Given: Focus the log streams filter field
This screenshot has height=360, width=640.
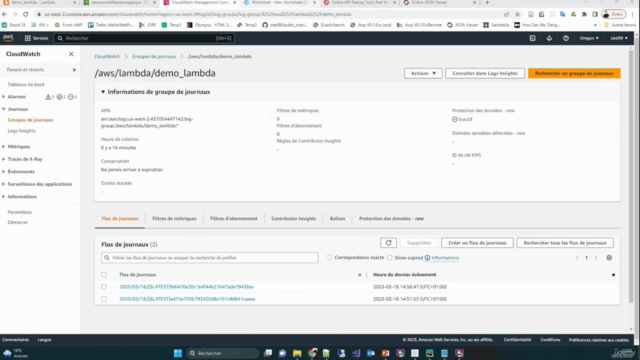Looking at the screenshot, I should click(210, 258).
